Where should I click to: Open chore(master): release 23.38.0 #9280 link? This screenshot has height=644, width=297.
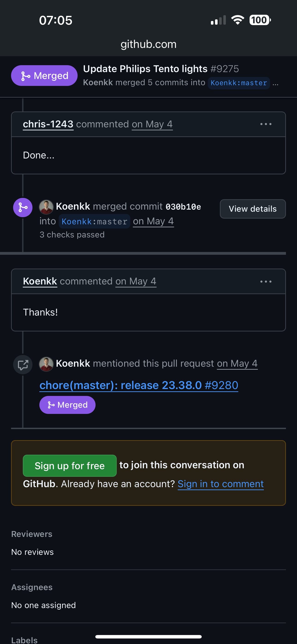139,385
